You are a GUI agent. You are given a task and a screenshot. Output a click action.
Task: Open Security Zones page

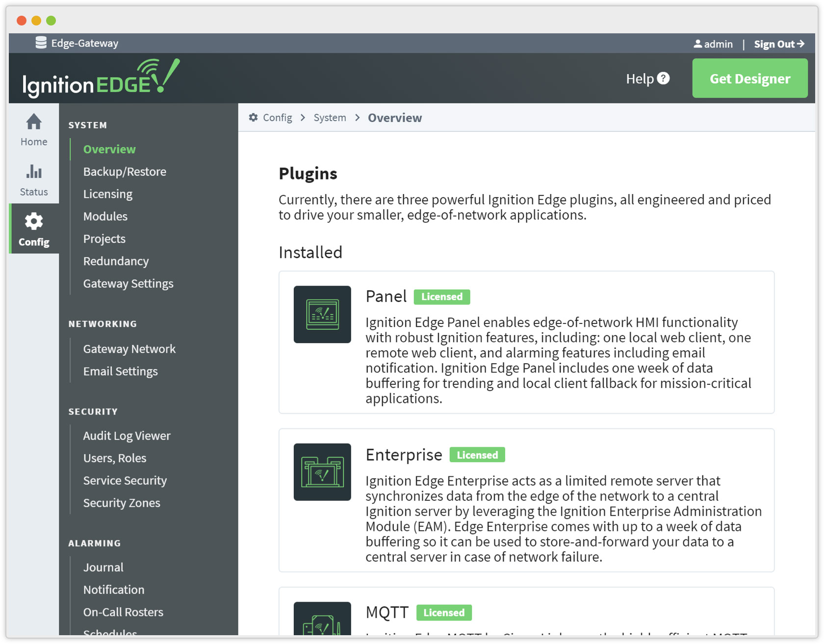[x=122, y=503]
